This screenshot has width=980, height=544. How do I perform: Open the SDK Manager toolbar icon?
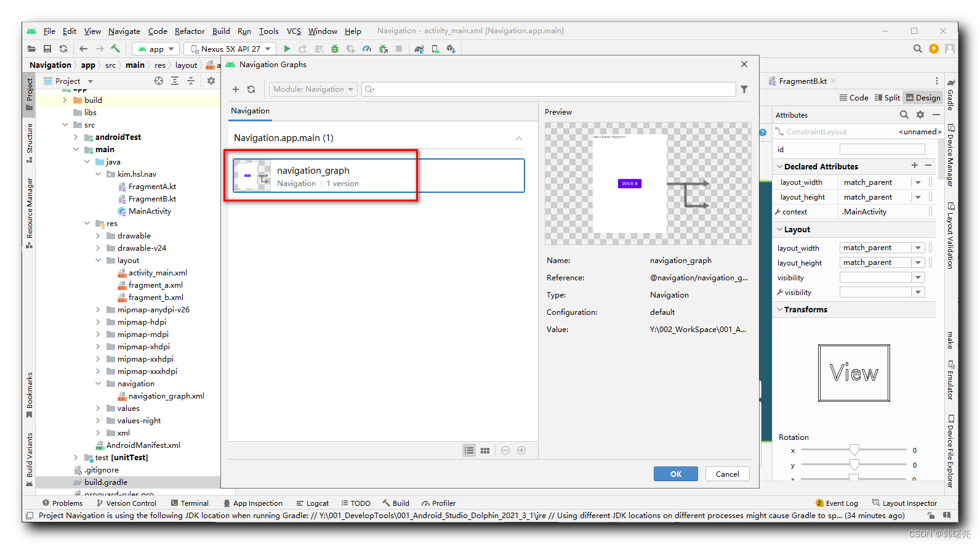451,49
